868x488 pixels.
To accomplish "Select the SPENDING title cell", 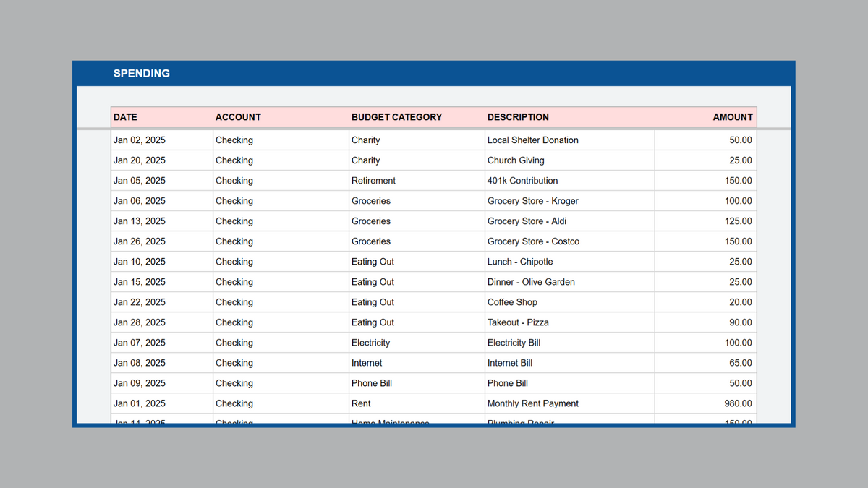I will [142, 73].
